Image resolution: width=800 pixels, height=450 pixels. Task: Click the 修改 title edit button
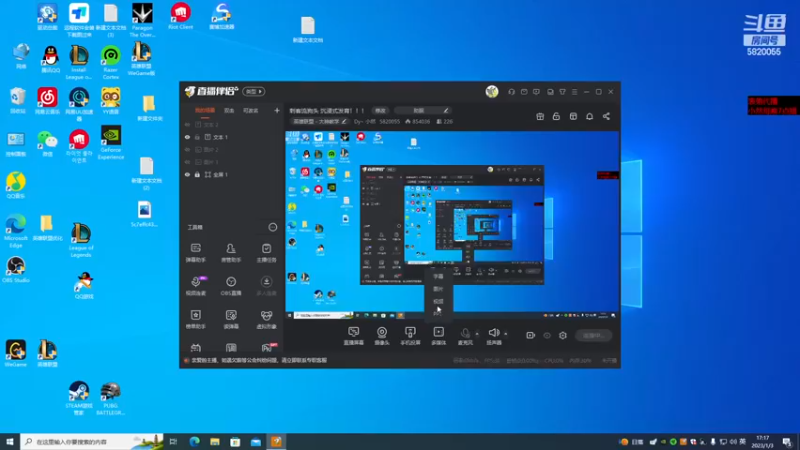(x=381, y=110)
